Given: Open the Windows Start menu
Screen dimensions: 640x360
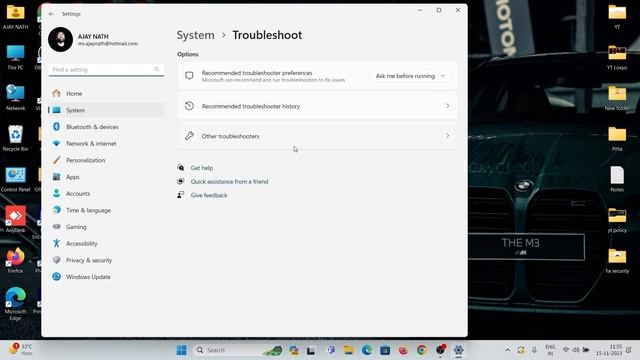Looking at the screenshot, I should 182,350.
